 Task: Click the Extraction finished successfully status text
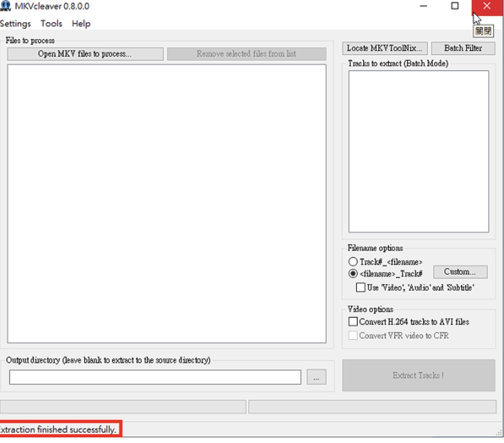pos(58,429)
